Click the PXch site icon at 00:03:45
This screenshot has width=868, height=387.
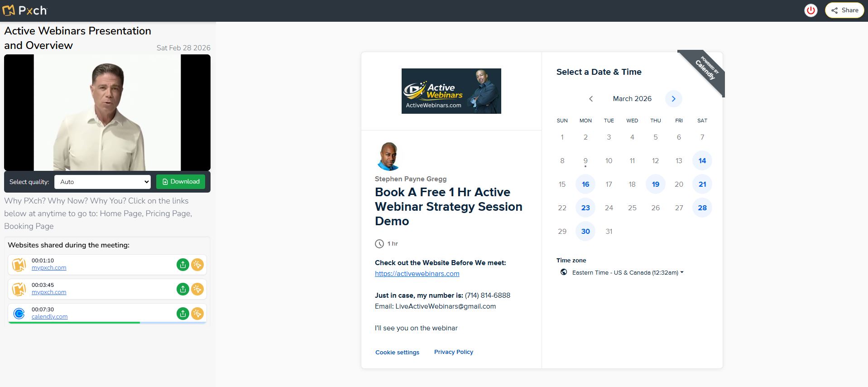19,289
